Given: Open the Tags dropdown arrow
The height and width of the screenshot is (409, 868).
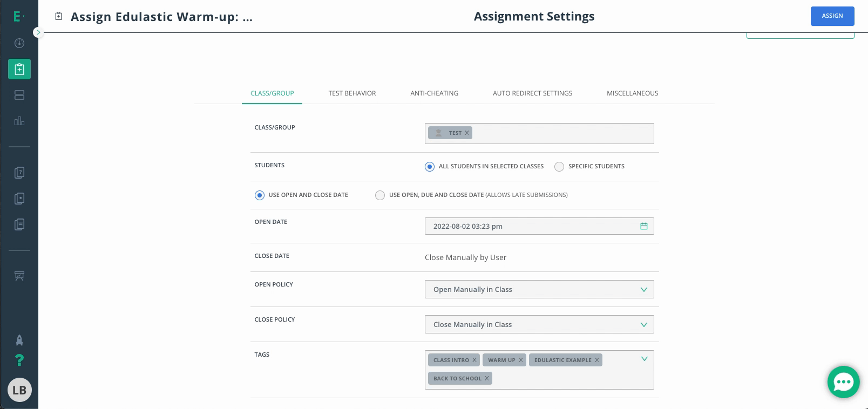Looking at the screenshot, I should pyautogui.click(x=644, y=359).
